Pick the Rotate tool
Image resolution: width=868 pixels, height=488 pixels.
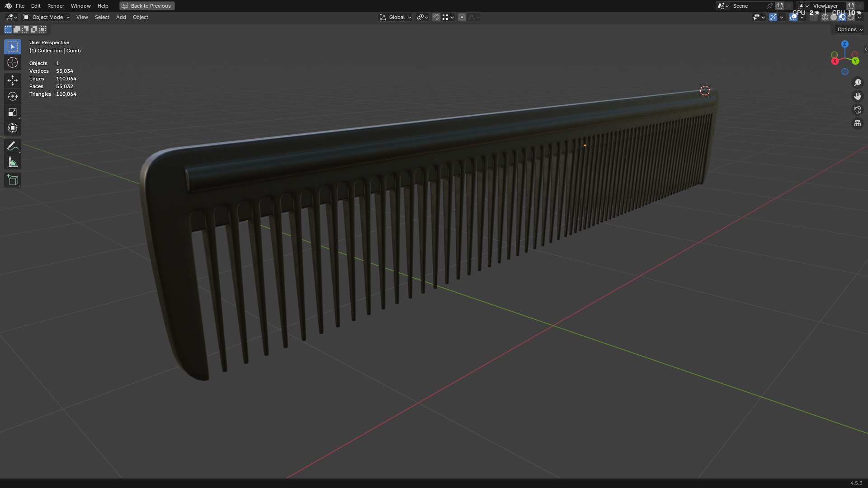tap(13, 96)
